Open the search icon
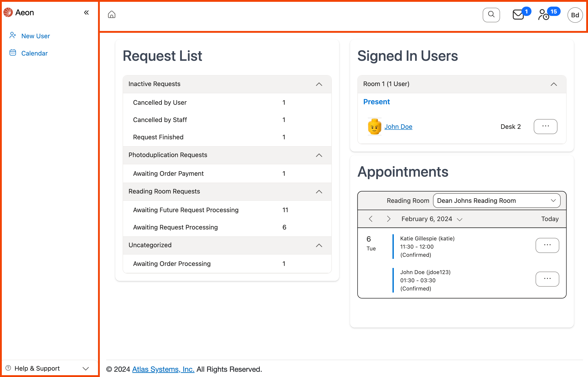588x377 pixels. click(491, 15)
